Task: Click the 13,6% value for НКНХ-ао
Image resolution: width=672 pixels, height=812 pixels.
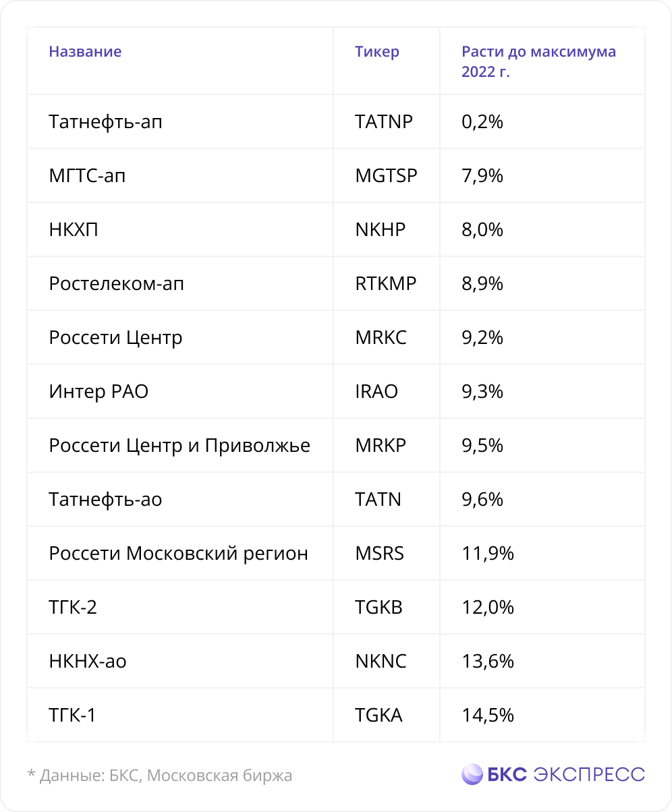Action: tap(488, 661)
